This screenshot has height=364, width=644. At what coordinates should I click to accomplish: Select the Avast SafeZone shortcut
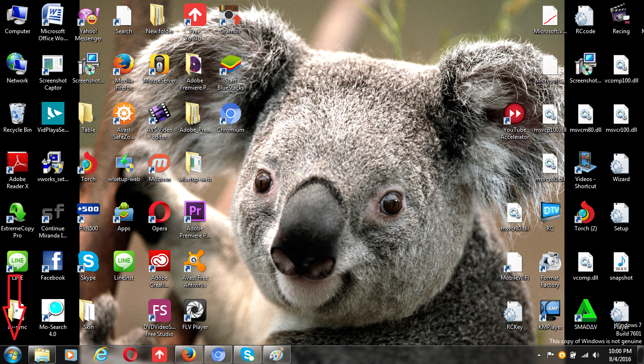[124, 121]
